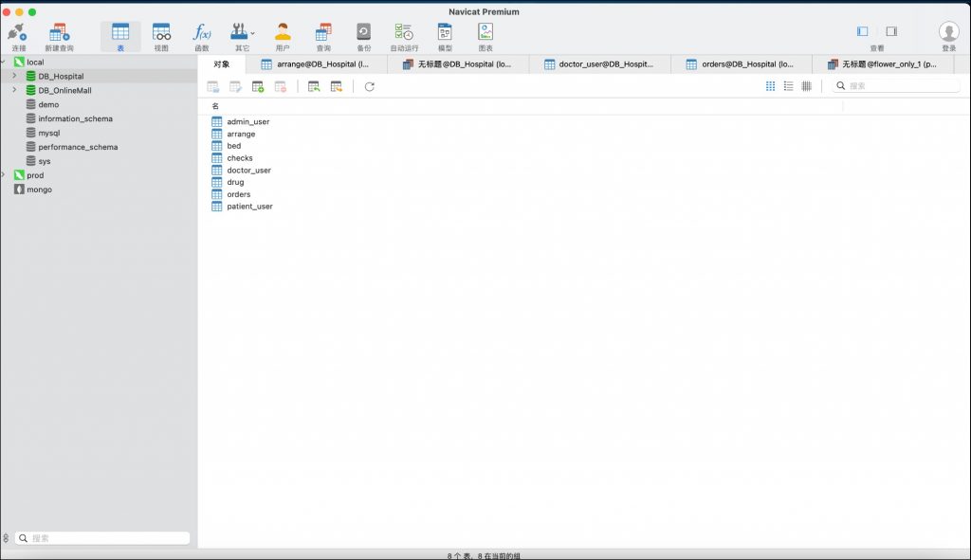Click the Model (模型) toolbar icon
Image resolution: width=971 pixels, height=560 pixels.
[x=445, y=35]
